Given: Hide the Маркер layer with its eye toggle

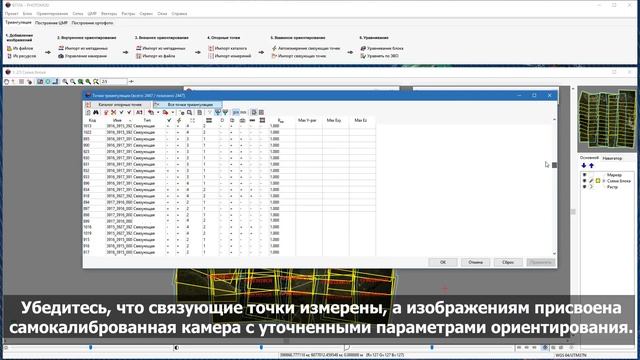Looking at the screenshot, I should pyautogui.click(x=584, y=175).
